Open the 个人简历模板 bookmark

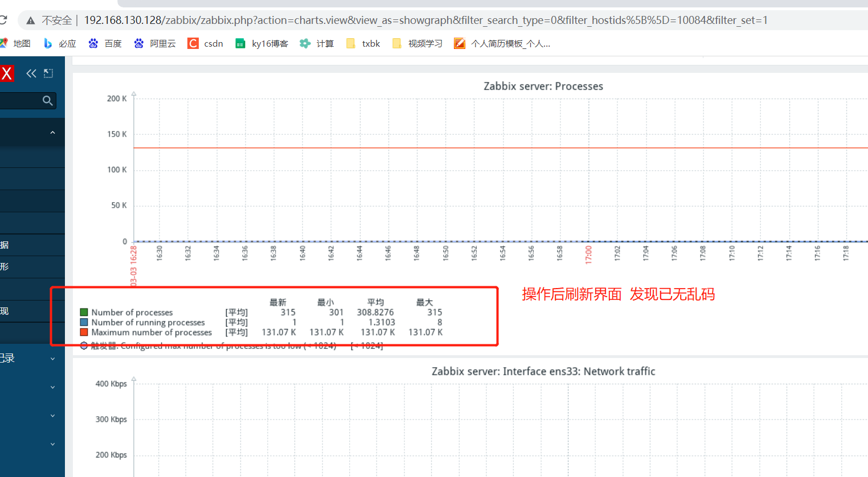click(x=502, y=43)
